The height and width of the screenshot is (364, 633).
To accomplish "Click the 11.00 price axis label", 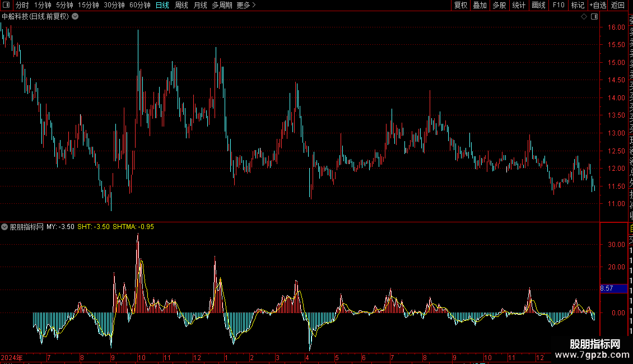I will point(616,204).
